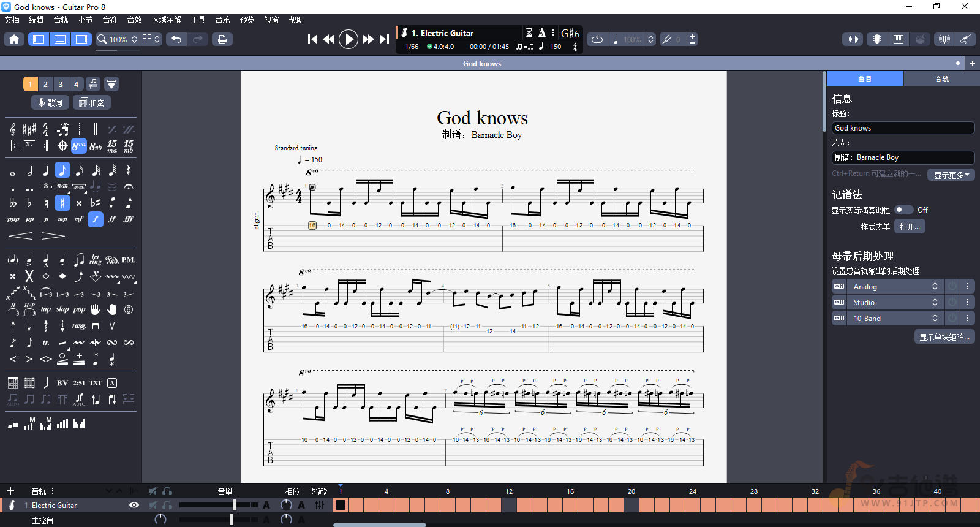This screenshot has height=527, width=980.
Task: Add a bend to the note
Action: click(79, 276)
